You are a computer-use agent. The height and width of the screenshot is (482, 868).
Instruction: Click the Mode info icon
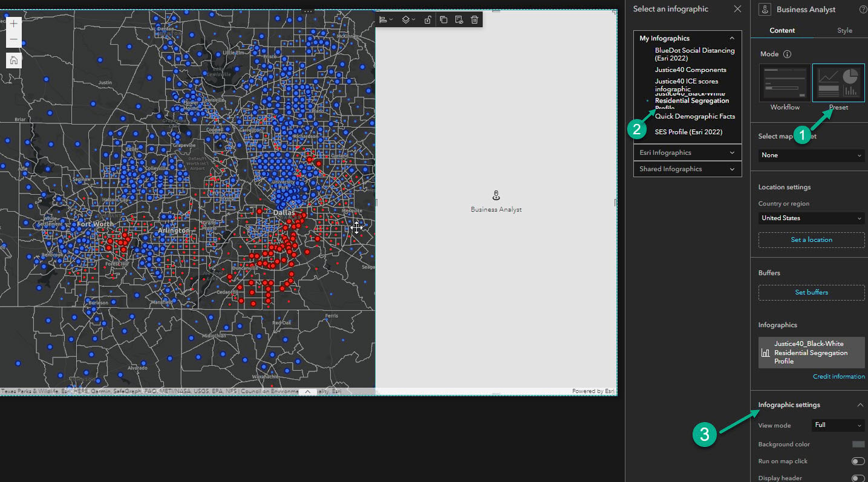click(787, 54)
